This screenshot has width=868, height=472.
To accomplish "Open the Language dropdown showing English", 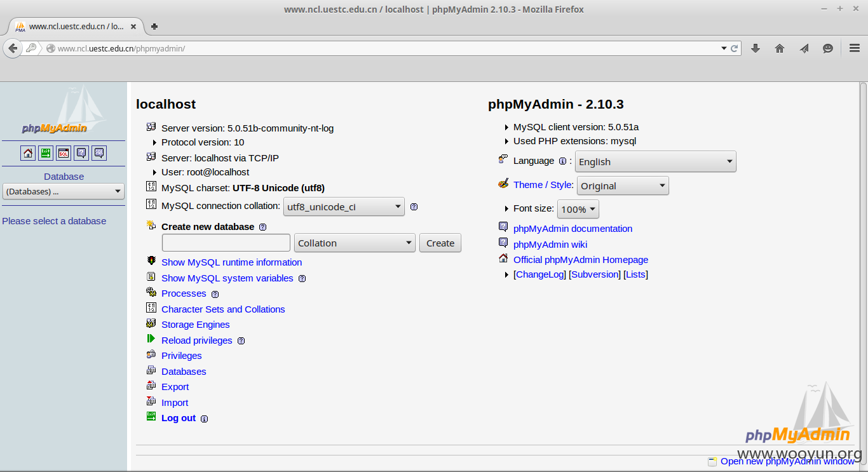I will coord(656,161).
